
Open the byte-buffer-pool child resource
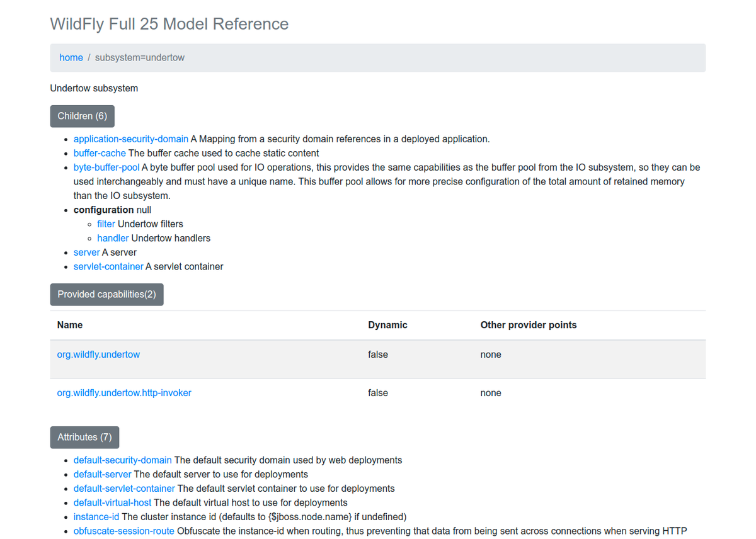point(106,167)
